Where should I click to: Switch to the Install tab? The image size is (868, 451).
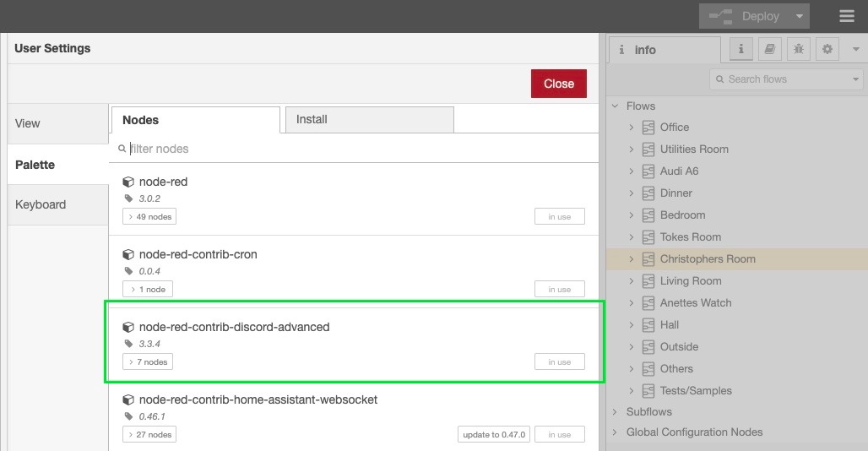(369, 120)
